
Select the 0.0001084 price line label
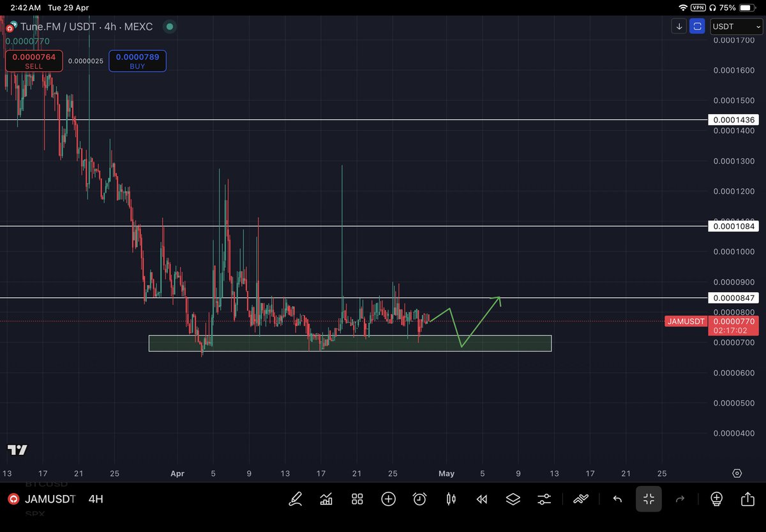pos(733,226)
